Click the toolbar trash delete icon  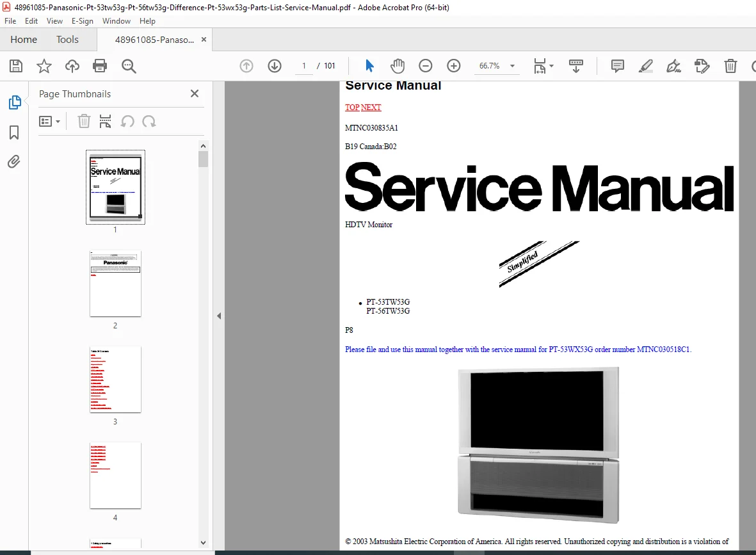coord(730,66)
